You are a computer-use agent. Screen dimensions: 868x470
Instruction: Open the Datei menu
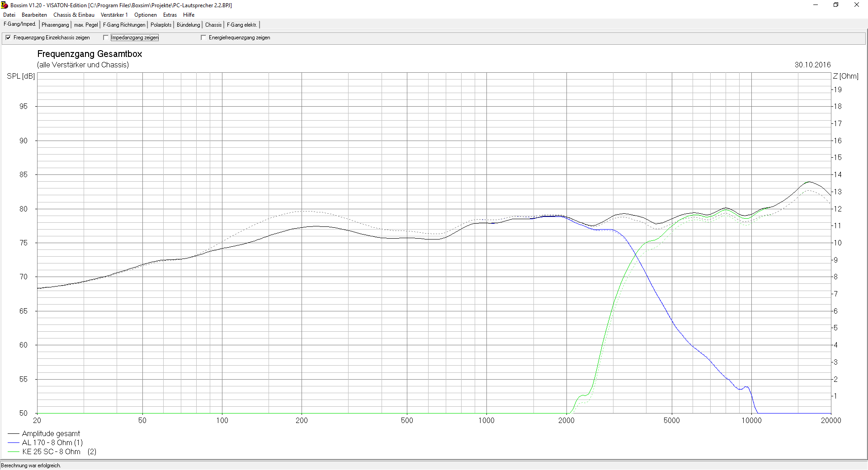(x=9, y=15)
